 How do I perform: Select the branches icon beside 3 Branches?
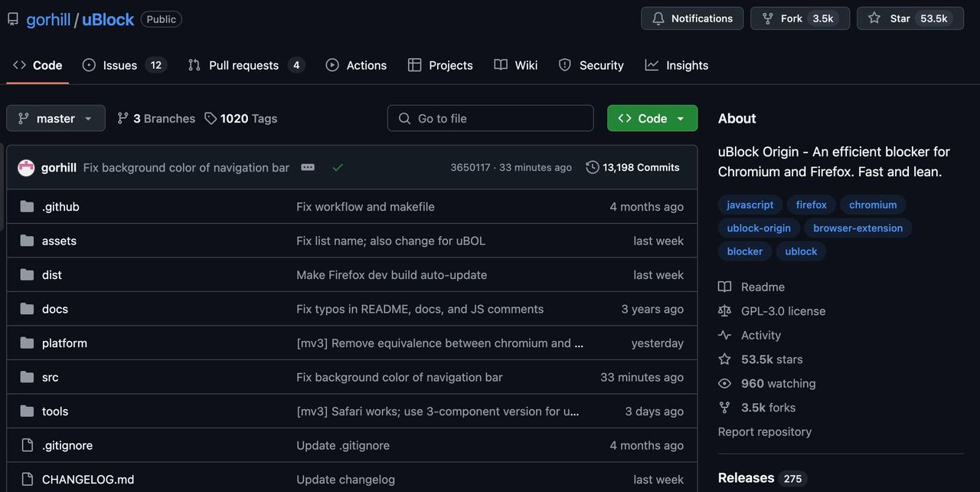click(122, 118)
